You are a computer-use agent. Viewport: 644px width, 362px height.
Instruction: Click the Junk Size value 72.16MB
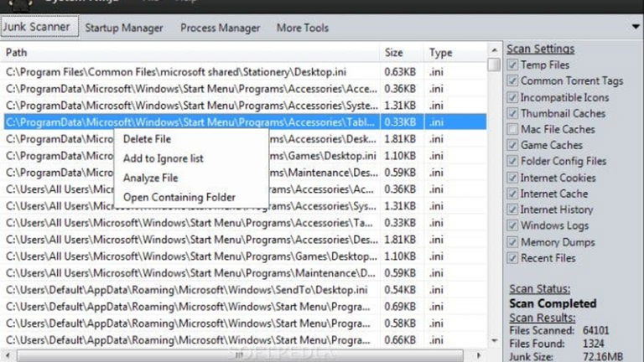coord(603,356)
